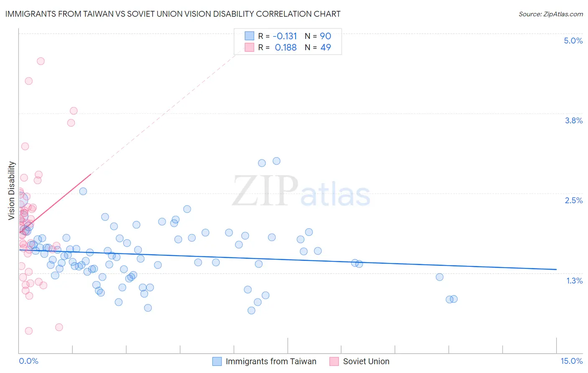This screenshot has height=373, width=588.
Task: Select the N = 49 value in legend
Action: [318, 47]
